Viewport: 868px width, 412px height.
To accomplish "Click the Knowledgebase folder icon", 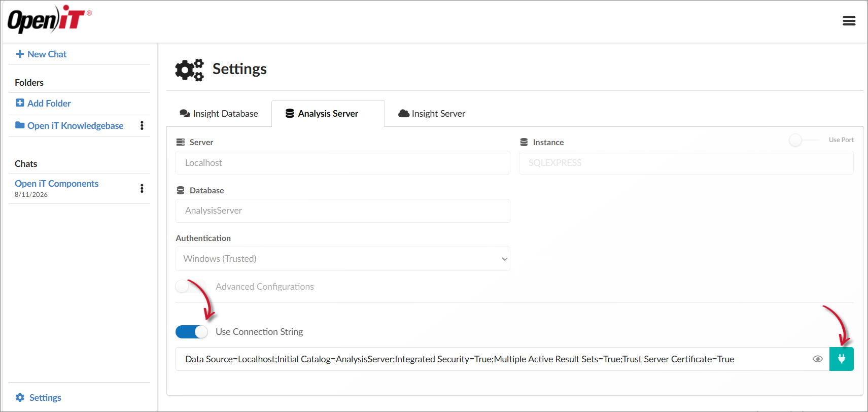I will pyautogui.click(x=20, y=125).
